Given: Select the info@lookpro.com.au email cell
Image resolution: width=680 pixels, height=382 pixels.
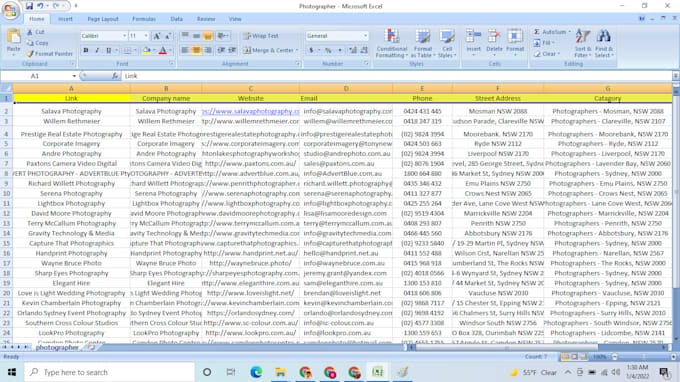Looking at the screenshot, I should [x=346, y=333].
